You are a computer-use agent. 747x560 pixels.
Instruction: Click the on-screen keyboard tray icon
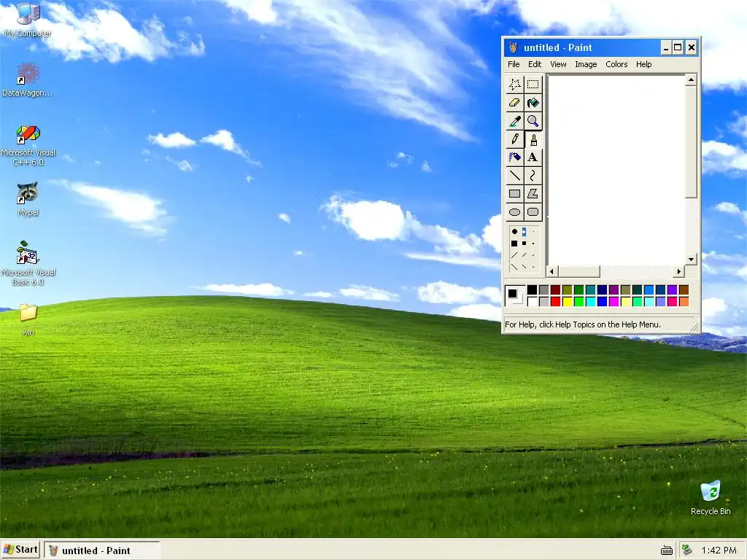(667, 551)
